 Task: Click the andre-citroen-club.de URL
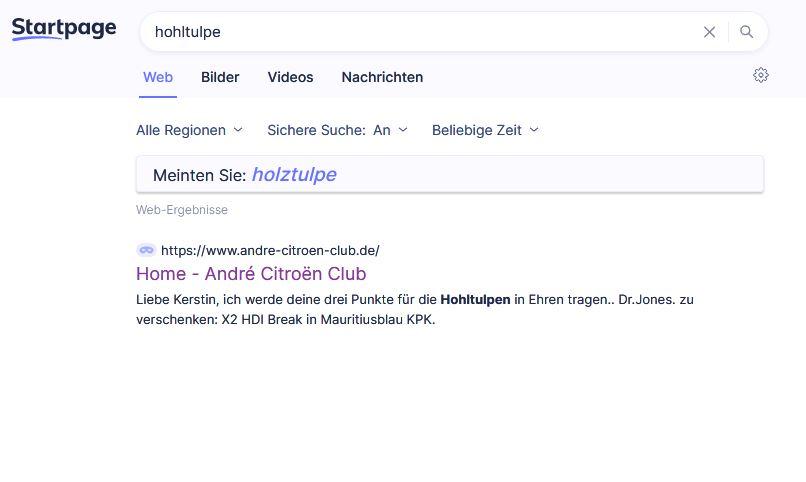(x=270, y=251)
